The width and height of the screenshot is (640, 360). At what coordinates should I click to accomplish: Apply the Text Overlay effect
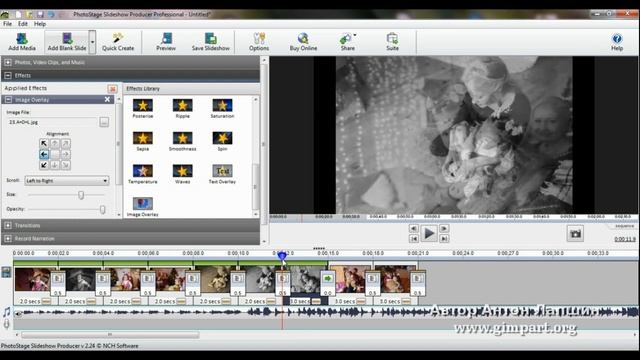(222, 174)
